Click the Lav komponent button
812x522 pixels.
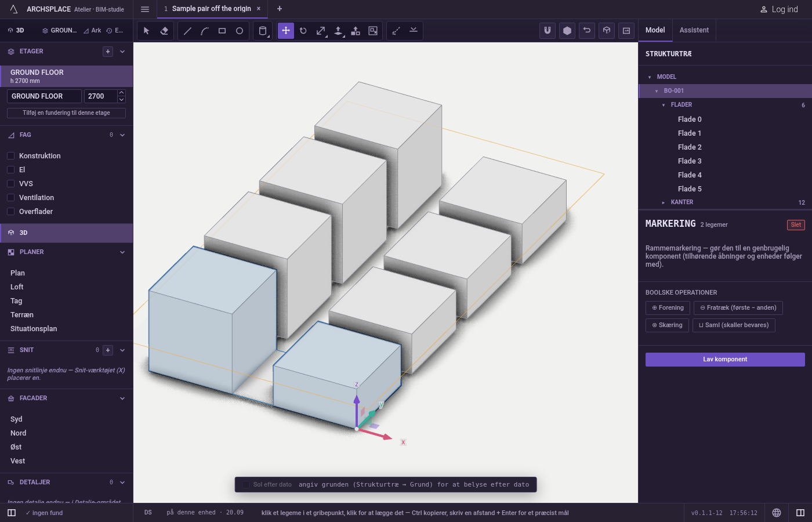[725, 360]
